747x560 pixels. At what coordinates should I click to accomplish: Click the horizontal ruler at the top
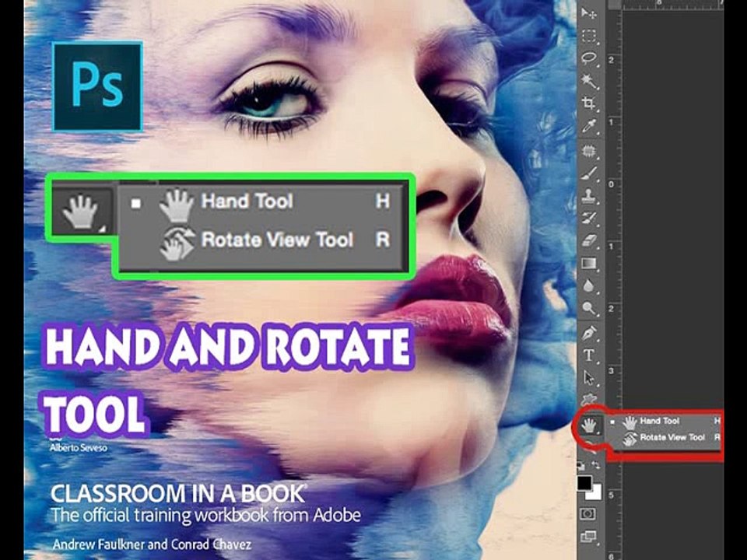(672, 5)
